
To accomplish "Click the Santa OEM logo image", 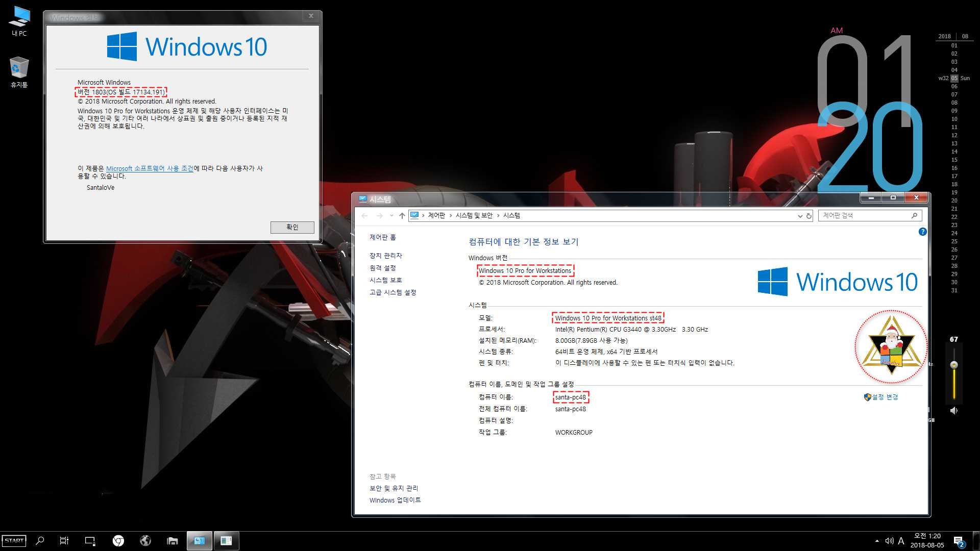I will (x=891, y=346).
